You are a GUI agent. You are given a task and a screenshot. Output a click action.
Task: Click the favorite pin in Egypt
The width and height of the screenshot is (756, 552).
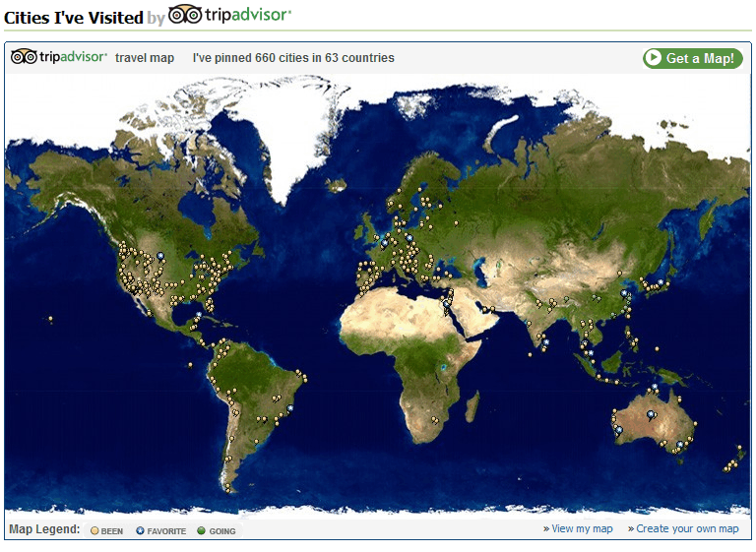pyautogui.click(x=447, y=304)
